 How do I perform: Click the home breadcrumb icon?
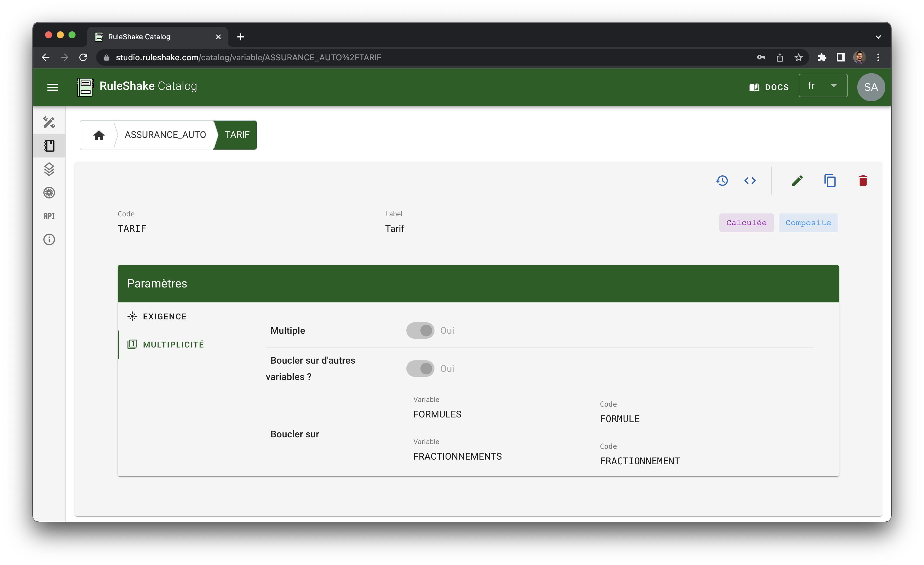click(x=99, y=135)
